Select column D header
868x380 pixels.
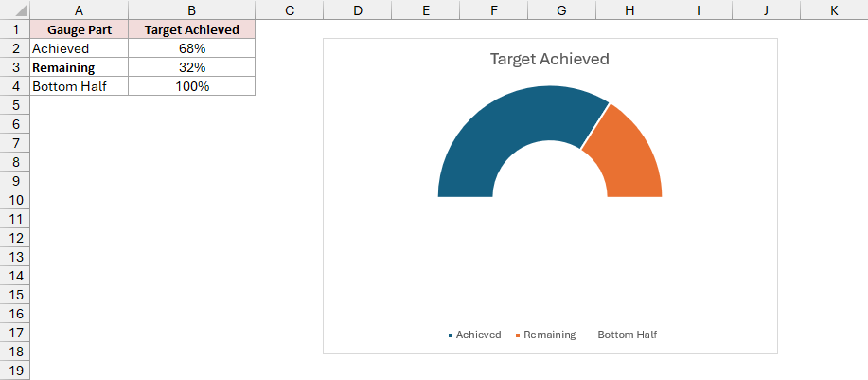[357, 10]
